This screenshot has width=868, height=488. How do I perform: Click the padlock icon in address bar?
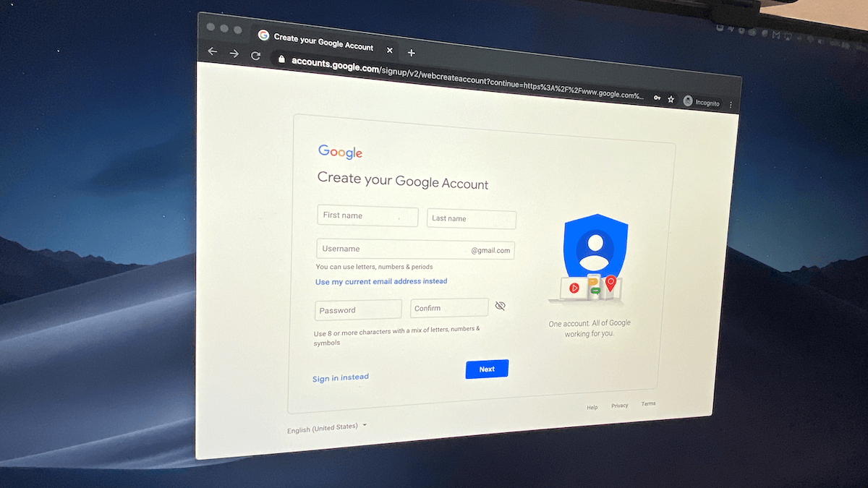pyautogui.click(x=282, y=59)
